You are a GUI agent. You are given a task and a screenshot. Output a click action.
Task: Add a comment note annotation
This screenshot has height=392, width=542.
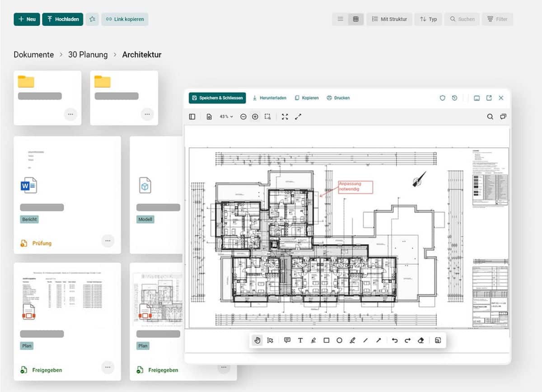point(287,341)
